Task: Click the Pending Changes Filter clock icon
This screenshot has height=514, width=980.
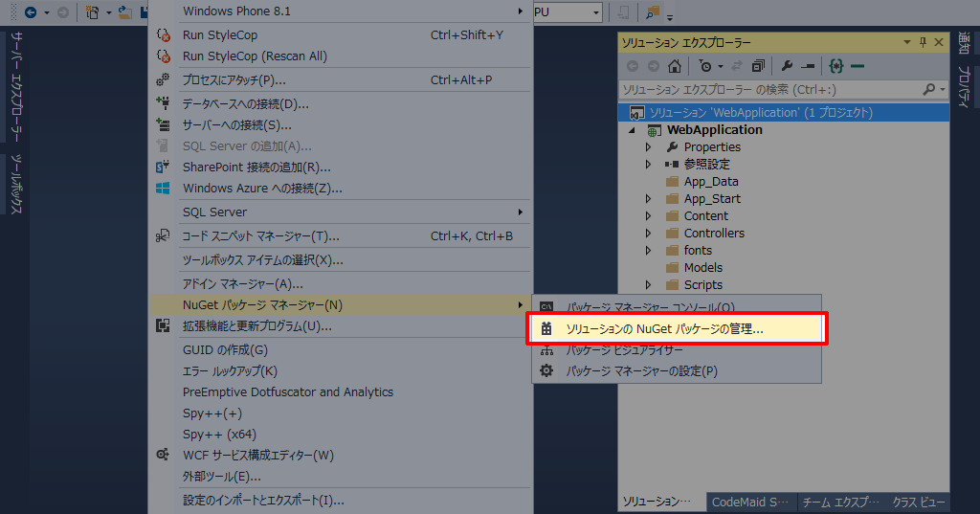Action: click(705, 66)
